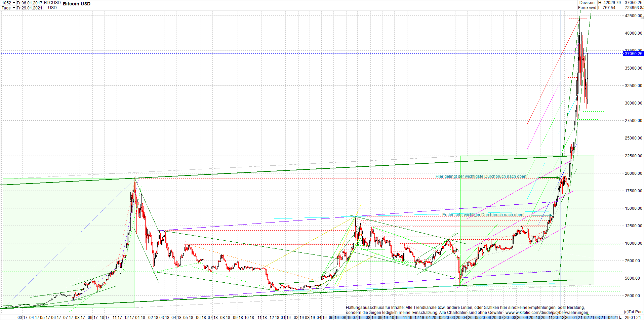Select start date Fr 06.01.2017 field
The height and width of the screenshot is (320, 644).
tap(30, 3)
